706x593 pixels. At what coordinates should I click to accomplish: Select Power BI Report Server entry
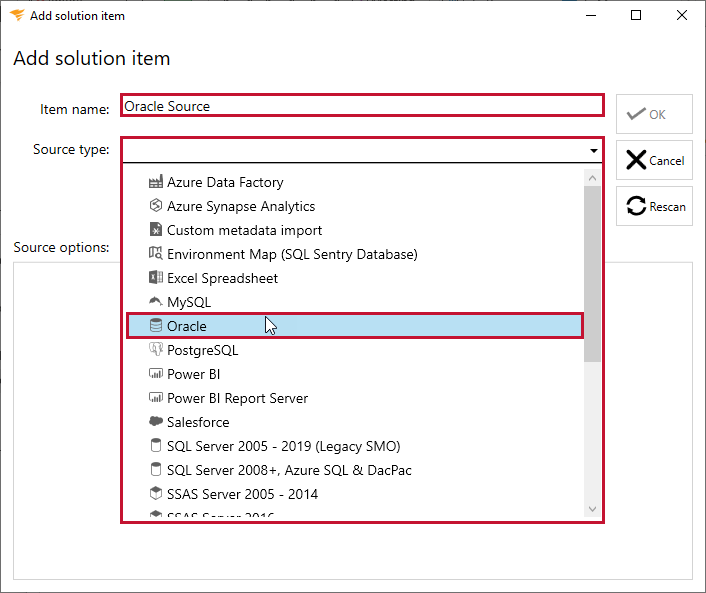[x=355, y=398]
